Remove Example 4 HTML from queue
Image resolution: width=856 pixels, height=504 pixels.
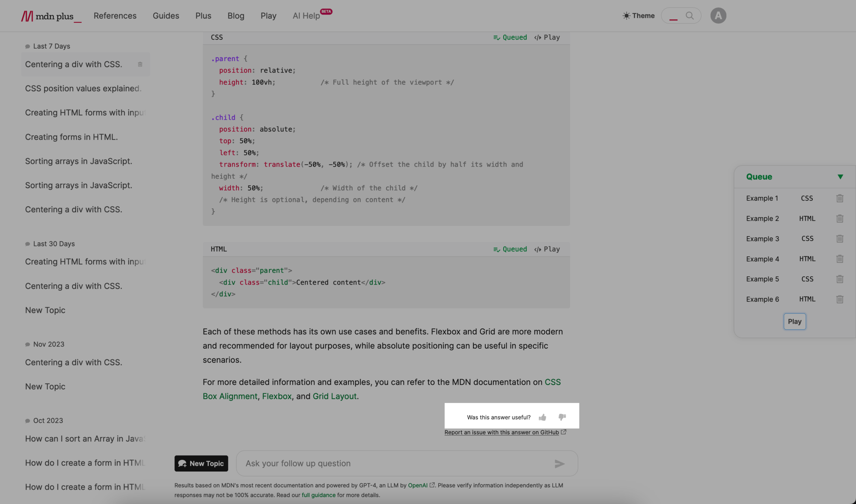839,259
